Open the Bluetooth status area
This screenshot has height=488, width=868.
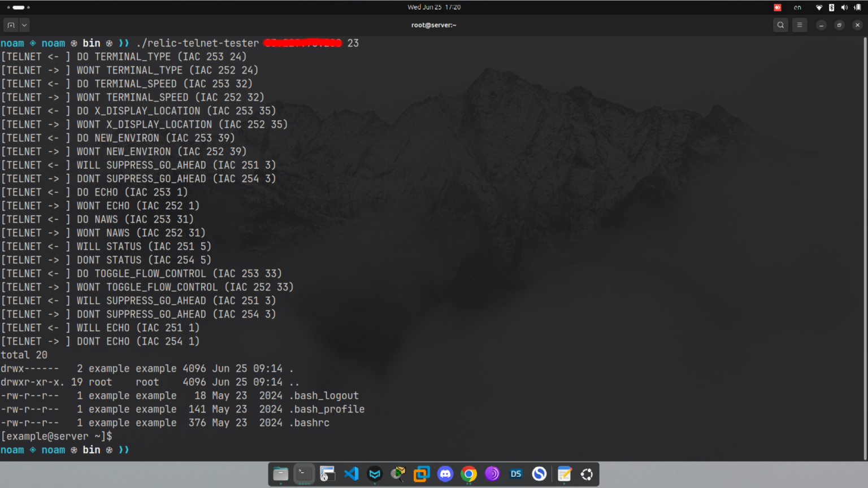(x=831, y=7)
